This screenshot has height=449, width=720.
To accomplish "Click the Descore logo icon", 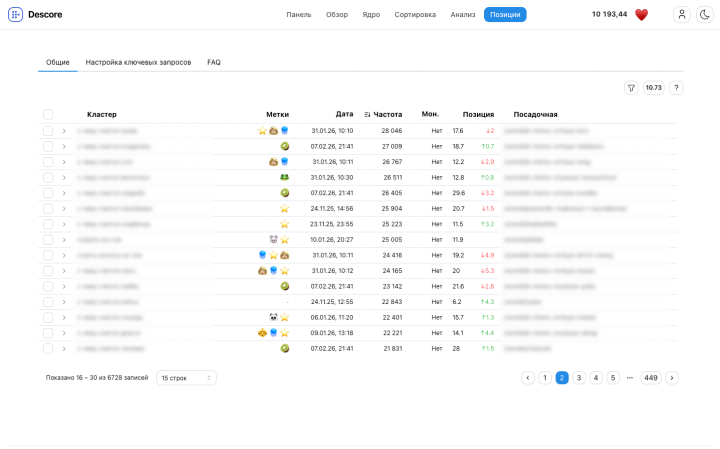I will 15,15.
